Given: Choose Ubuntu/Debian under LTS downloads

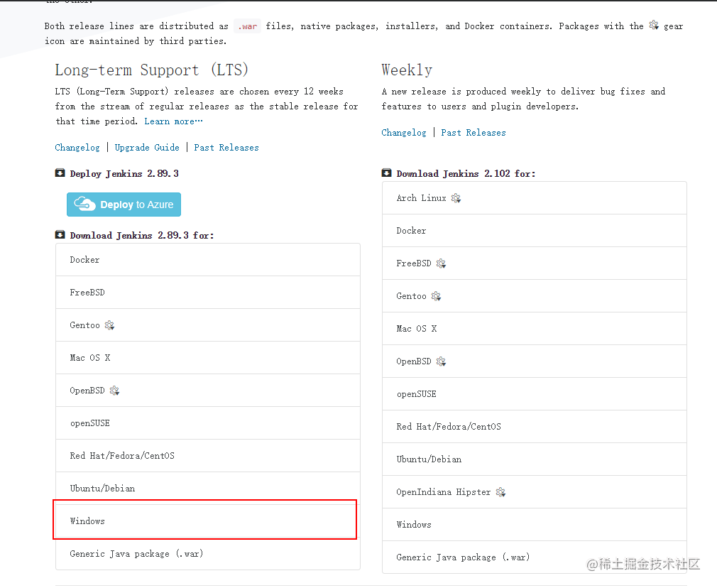Looking at the screenshot, I should point(208,489).
